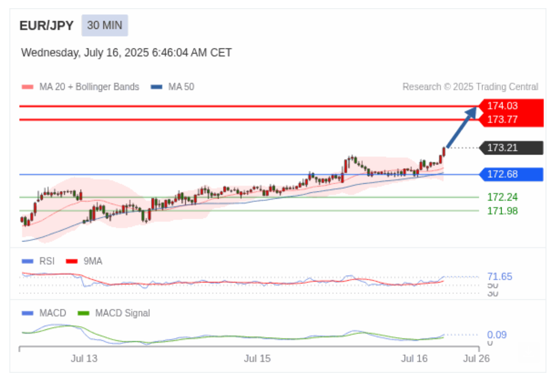Screen dimensions: 555x392
Task: Click the red 9MA legend swatch
Action: point(72,261)
